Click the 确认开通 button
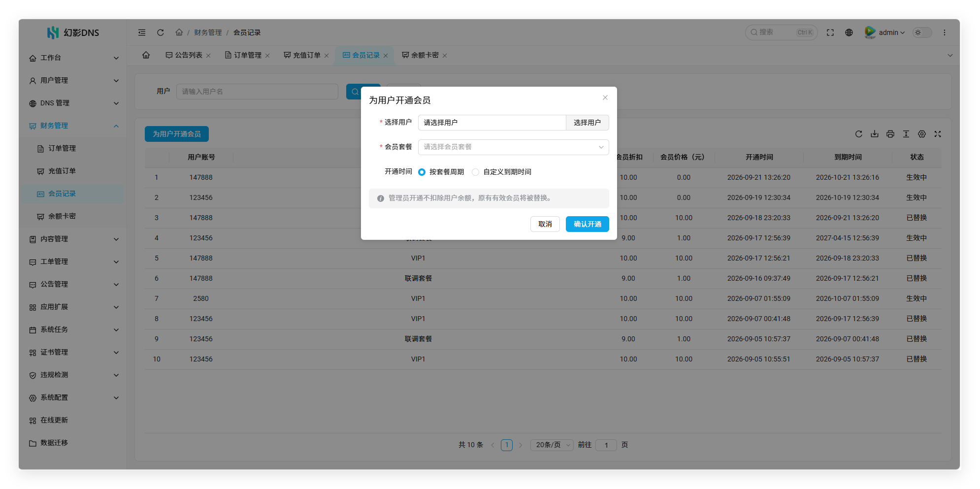The width and height of the screenshot is (980, 489). click(588, 224)
